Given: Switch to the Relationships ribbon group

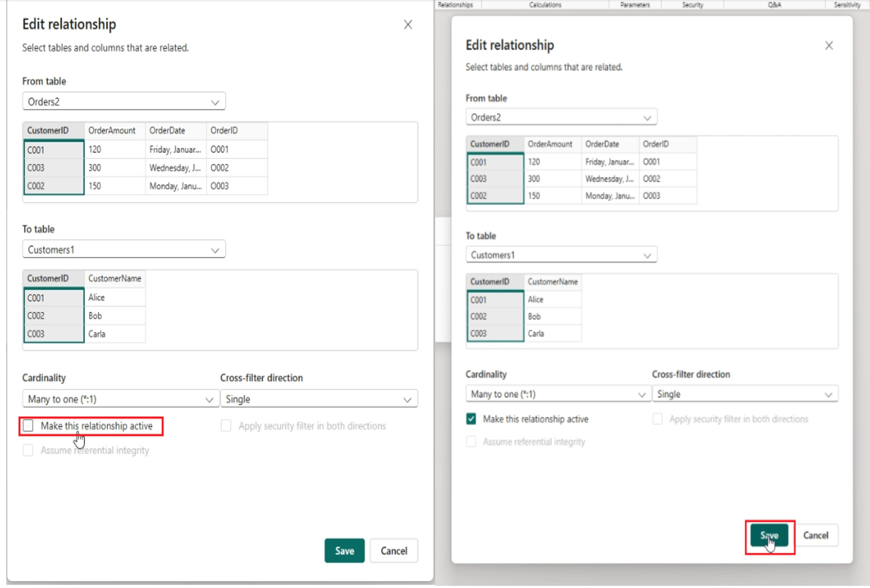Looking at the screenshot, I should tap(456, 5).
